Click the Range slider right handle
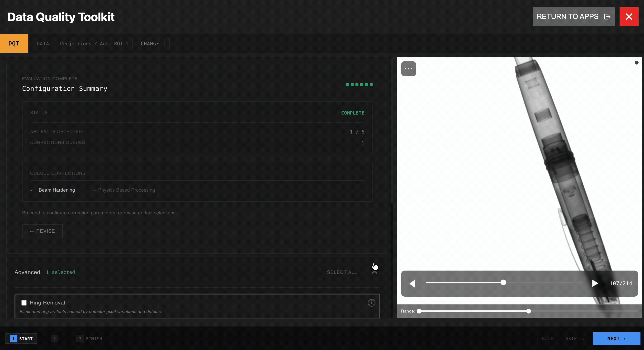Viewport: 644px width, 350px height. coord(528,311)
